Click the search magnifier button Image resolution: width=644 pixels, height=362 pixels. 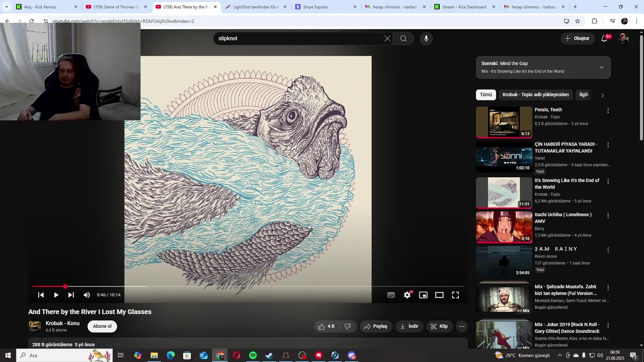[x=404, y=39]
